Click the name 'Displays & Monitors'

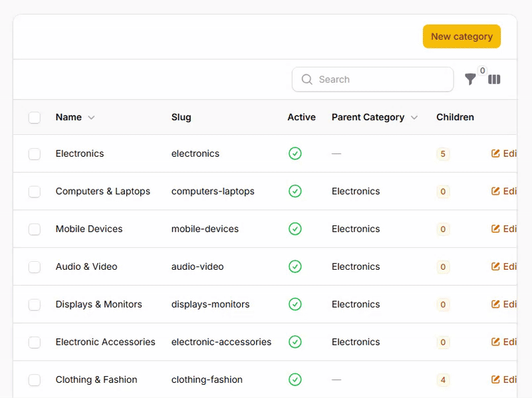click(x=98, y=304)
